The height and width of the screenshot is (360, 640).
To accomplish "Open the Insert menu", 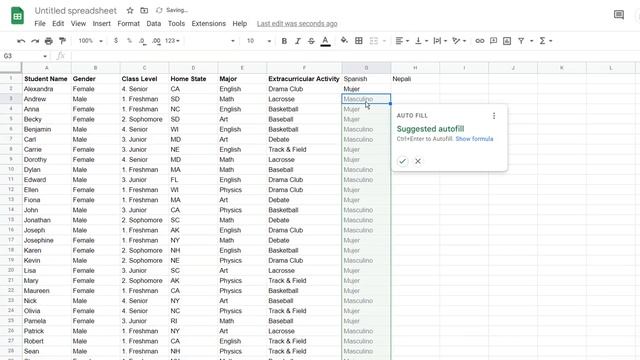I will (x=101, y=24).
